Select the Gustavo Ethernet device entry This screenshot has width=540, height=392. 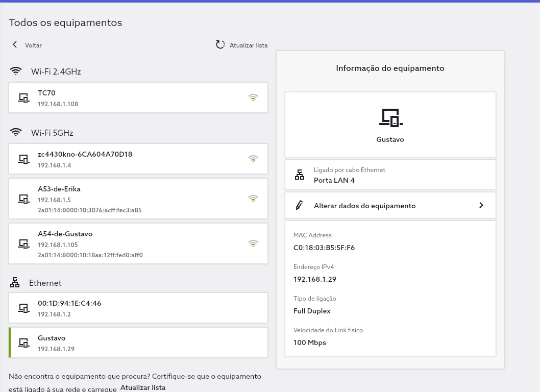[x=138, y=342]
